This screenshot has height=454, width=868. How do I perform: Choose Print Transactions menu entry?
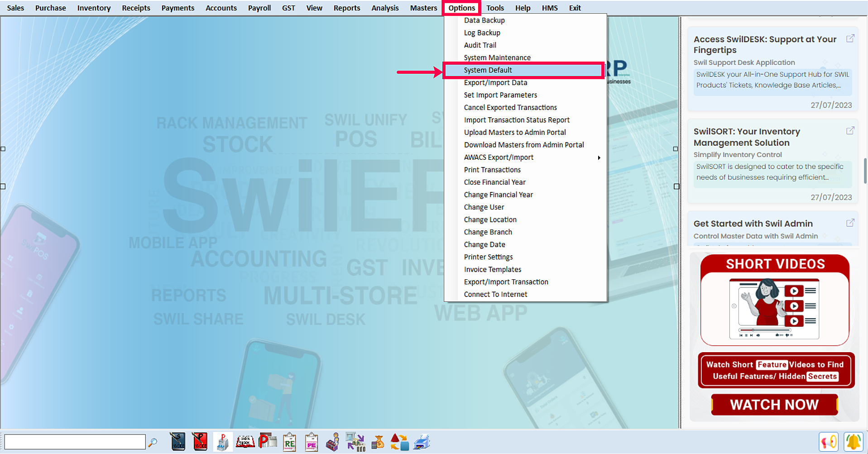pyautogui.click(x=525, y=170)
